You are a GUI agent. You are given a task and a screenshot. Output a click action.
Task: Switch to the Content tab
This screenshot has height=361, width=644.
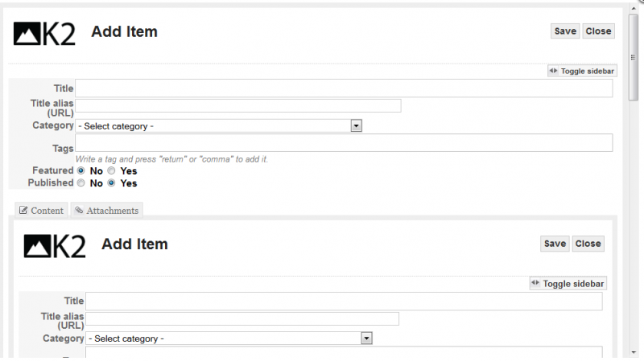tap(42, 211)
